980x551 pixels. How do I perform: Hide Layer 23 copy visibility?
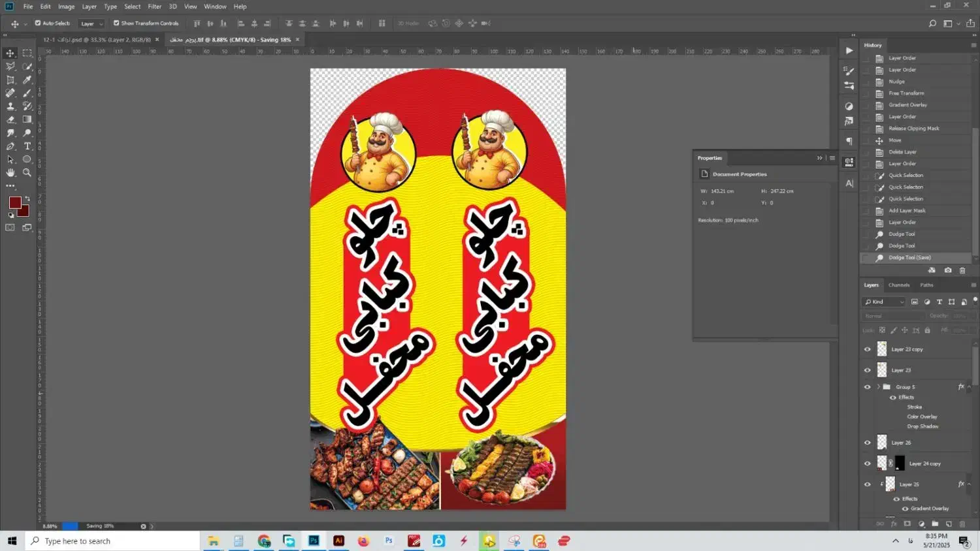(868, 349)
